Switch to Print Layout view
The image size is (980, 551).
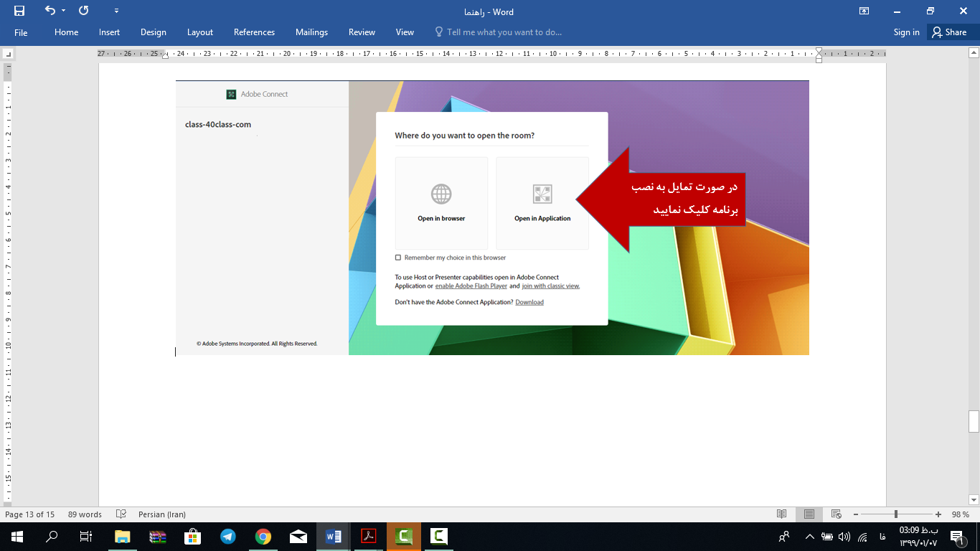[x=809, y=514]
